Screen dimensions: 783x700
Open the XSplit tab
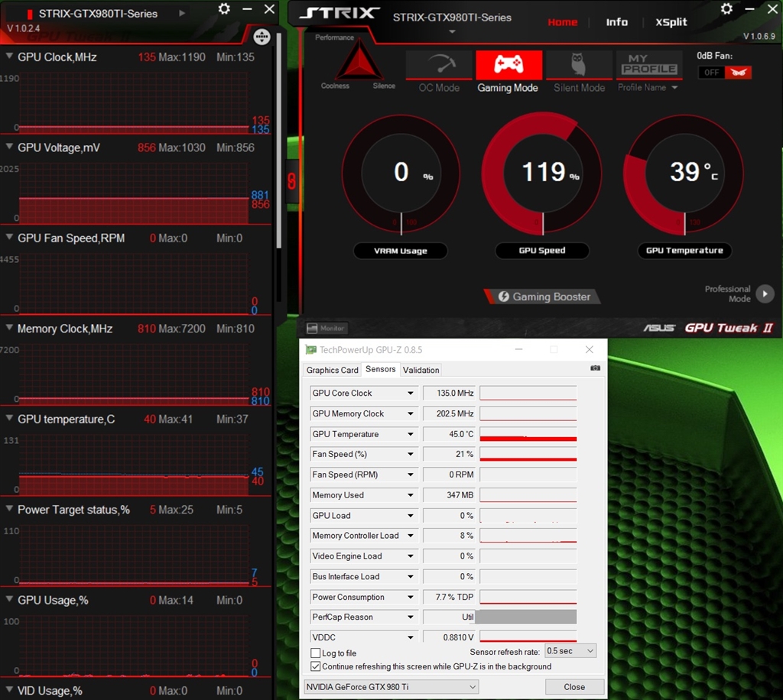tap(671, 22)
